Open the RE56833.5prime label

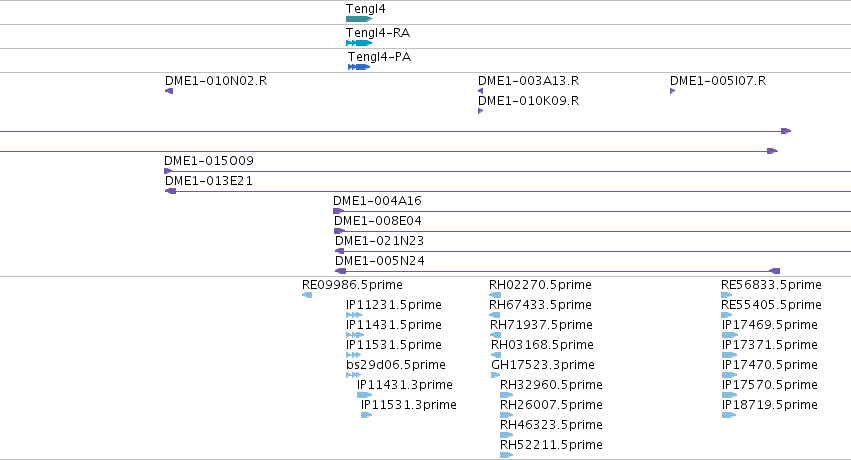point(771,285)
